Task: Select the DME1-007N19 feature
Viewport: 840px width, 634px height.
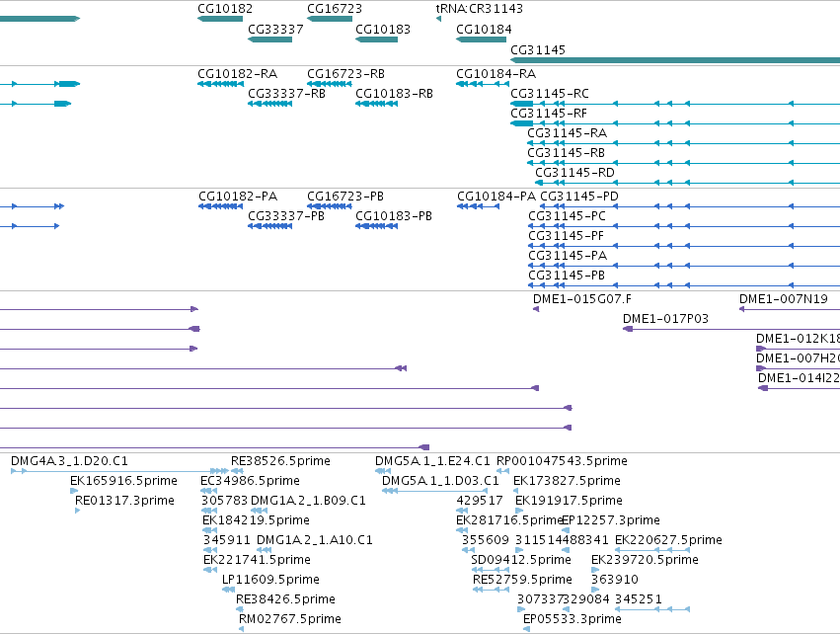Action: pyautogui.click(x=790, y=309)
